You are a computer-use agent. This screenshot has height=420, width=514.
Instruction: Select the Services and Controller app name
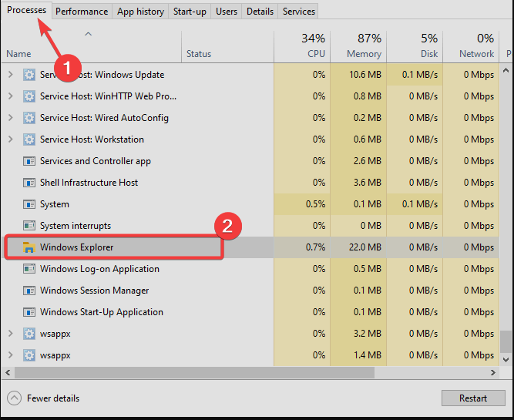point(96,161)
